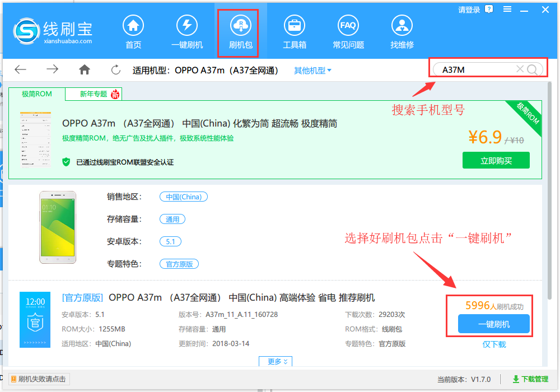The height and width of the screenshot is (392, 560).
Task: Click the green shield security certification icon
Action: click(66, 162)
